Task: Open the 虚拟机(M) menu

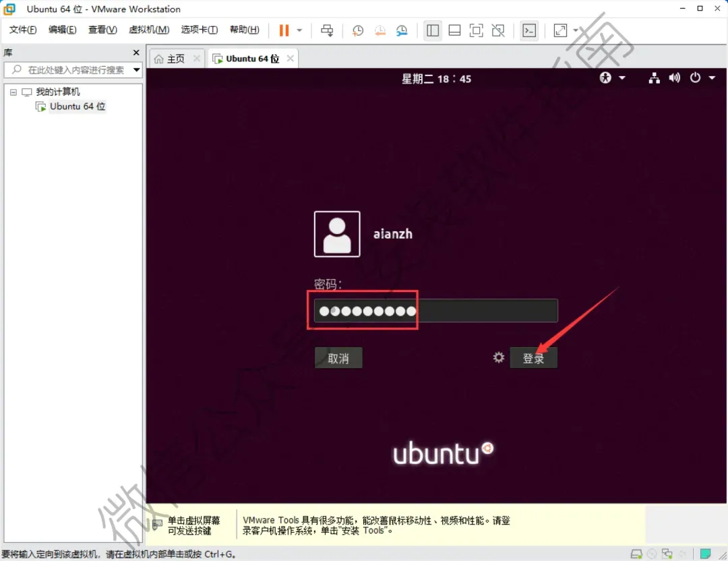Action: click(149, 30)
